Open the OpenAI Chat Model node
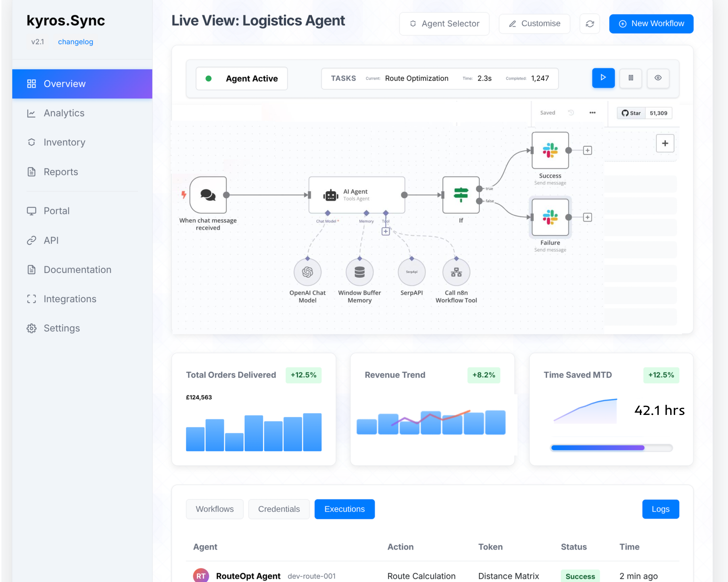Screen dimensions: 728x582 point(307,272)
